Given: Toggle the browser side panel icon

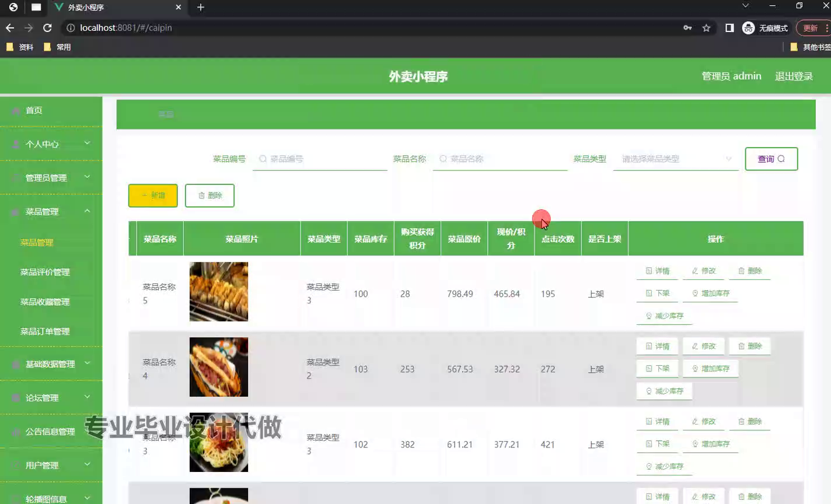Looking at the screenshot, I should [729, 28].
